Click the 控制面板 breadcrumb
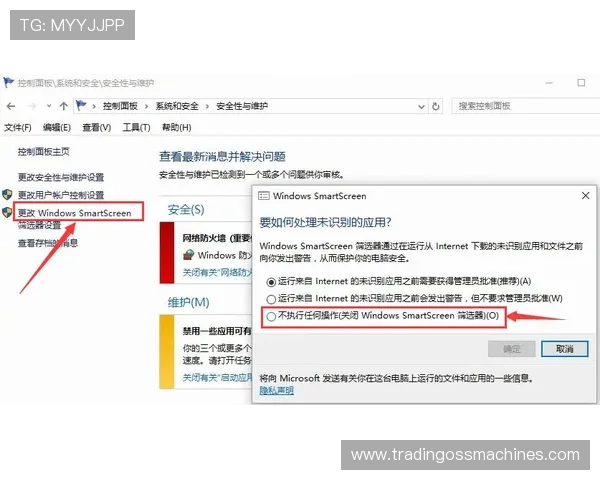The width and height of the screenshot is (600, 480). coord(120,106)
